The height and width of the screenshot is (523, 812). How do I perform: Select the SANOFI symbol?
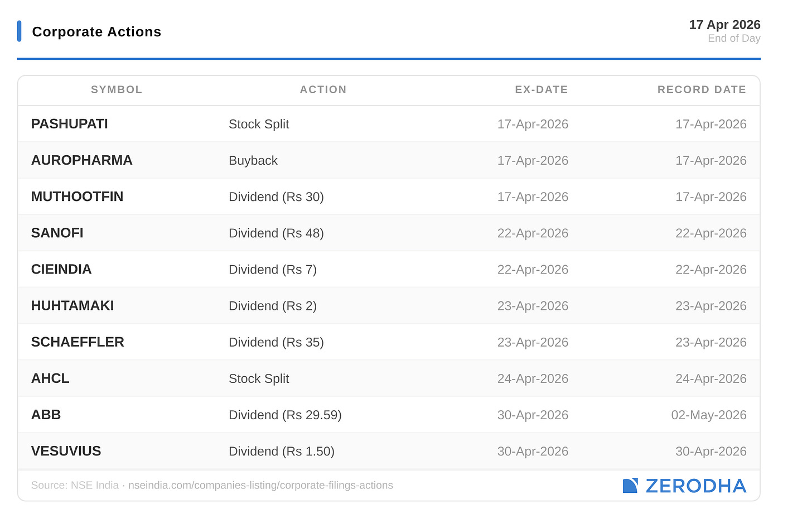[x=57, y=233]
